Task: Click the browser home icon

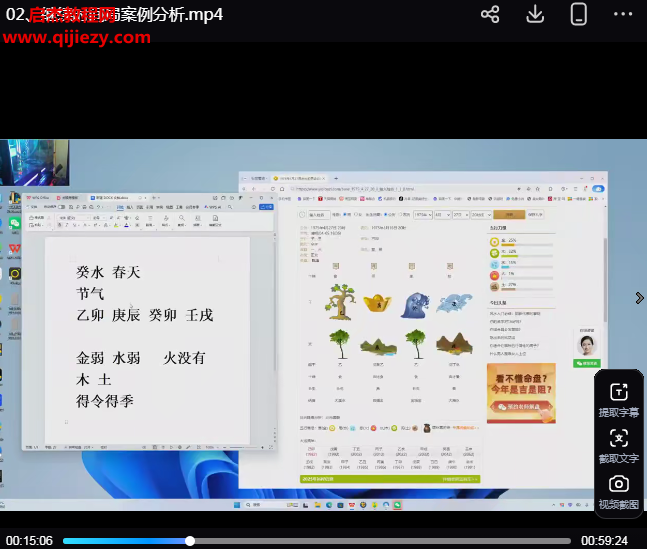Action: [x=282, y=189]
